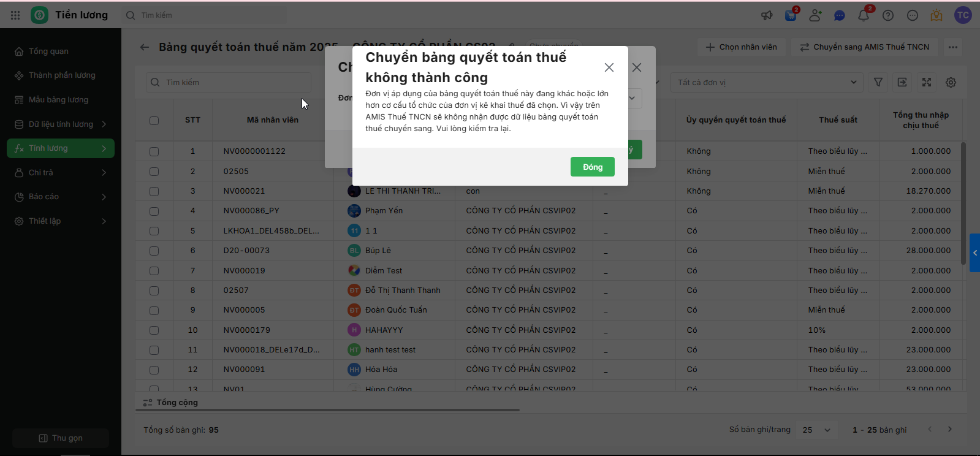Click the Đóng button in dialog

pyautogui.click(x=592, y=167)
